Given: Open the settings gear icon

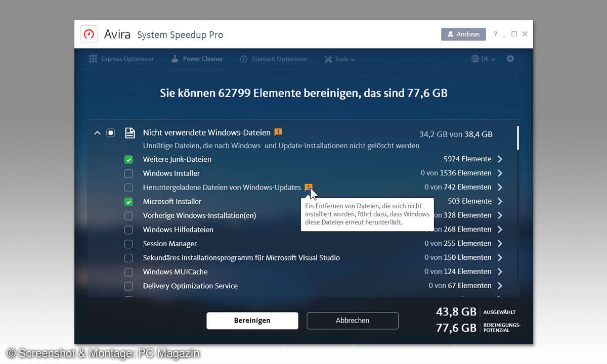Looking at the screenshot, I should click(510, 59).
